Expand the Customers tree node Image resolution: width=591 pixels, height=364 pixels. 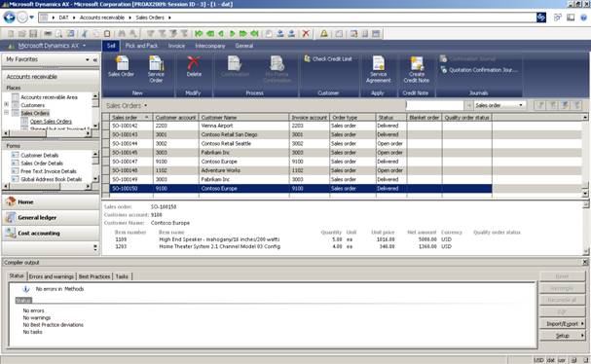7,104
